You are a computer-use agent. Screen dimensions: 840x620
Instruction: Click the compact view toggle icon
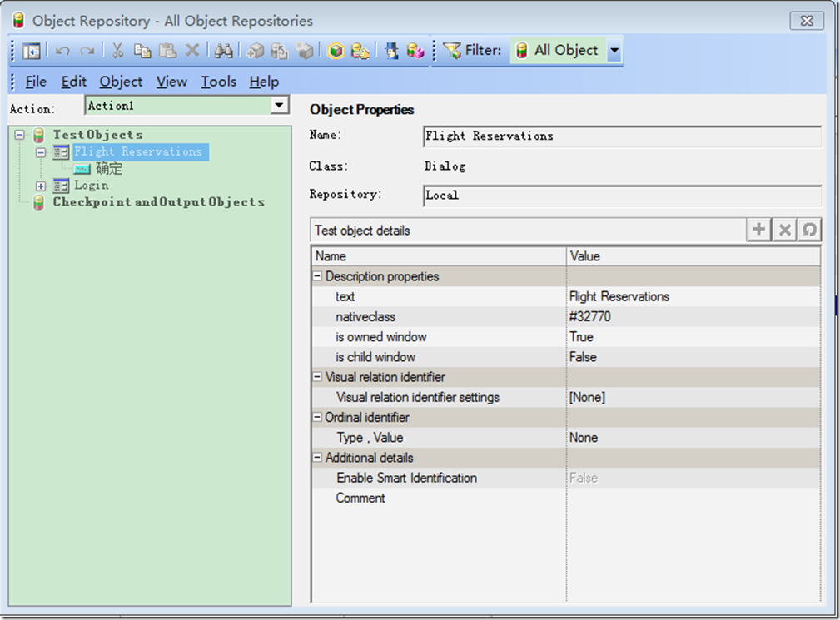[31, 51]
